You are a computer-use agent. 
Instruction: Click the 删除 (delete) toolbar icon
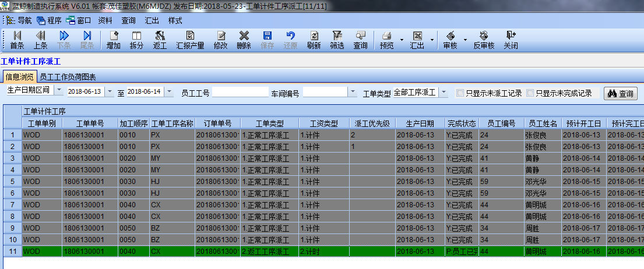(244, 40)
